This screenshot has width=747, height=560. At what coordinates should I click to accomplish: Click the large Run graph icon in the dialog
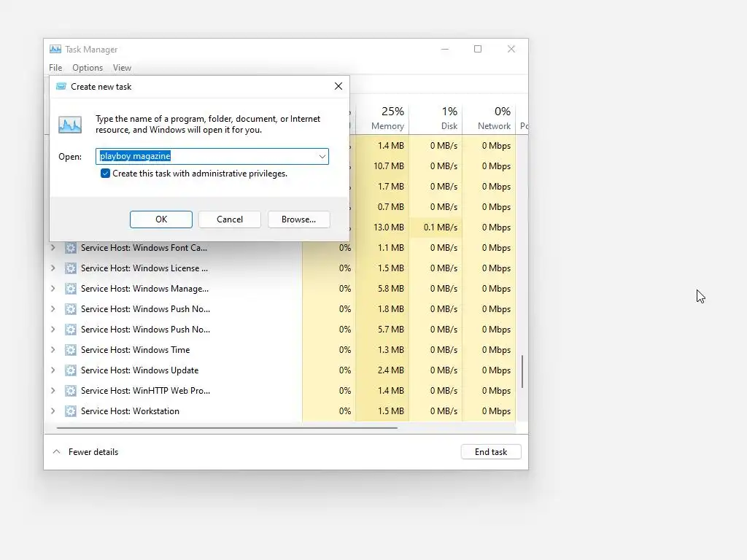tap(70, 125)
